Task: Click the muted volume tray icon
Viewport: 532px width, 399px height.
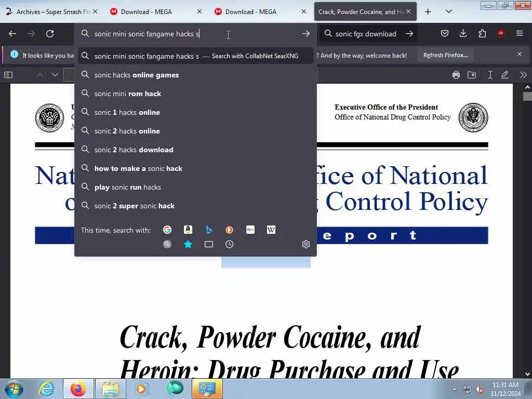Action: pyautogui.click(x=480, y=390)
